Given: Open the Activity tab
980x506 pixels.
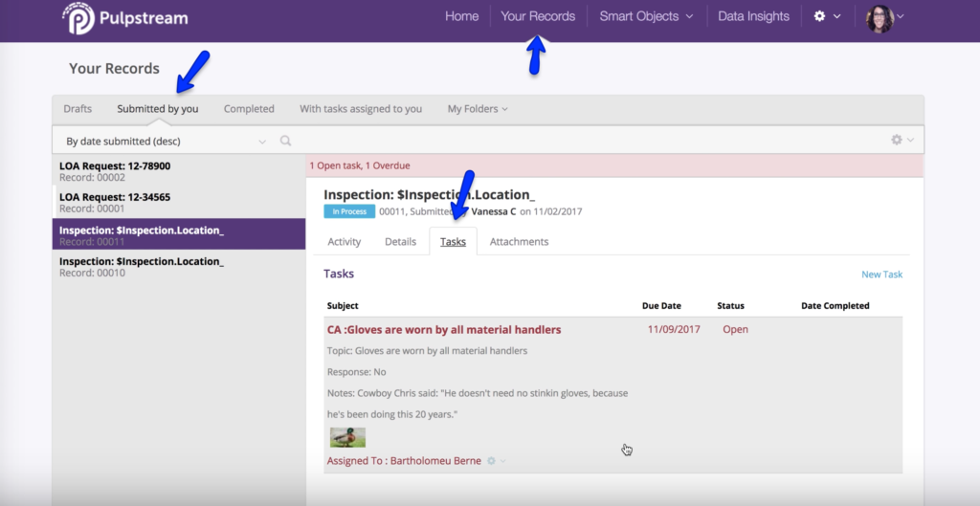Looking at the screenshot, I should pos(344,242).
